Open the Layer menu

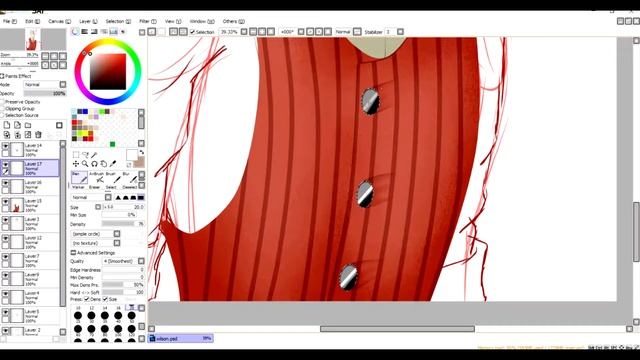pyautogui.click(x=88, y=21)
